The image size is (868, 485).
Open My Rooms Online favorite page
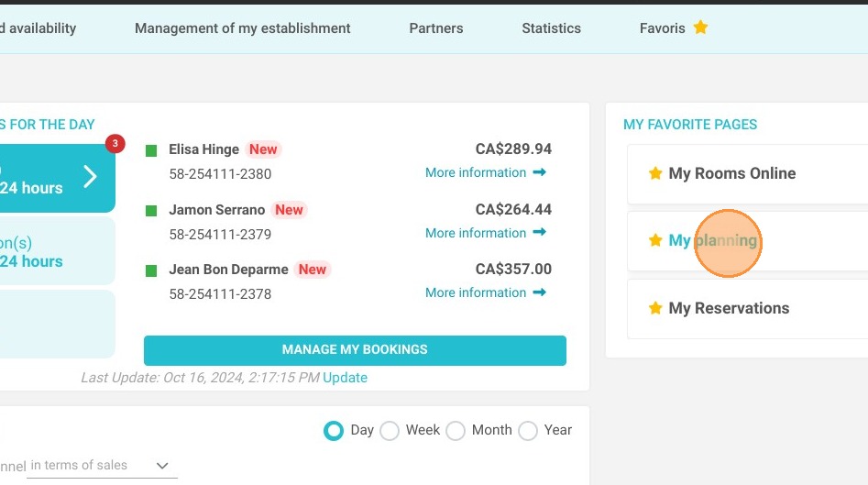click(747, 174)
